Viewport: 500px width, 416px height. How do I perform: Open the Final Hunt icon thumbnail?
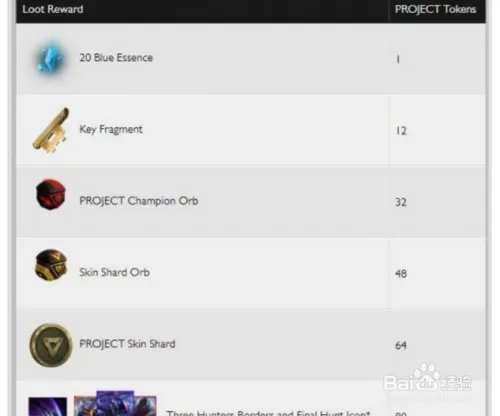[48, 406]
